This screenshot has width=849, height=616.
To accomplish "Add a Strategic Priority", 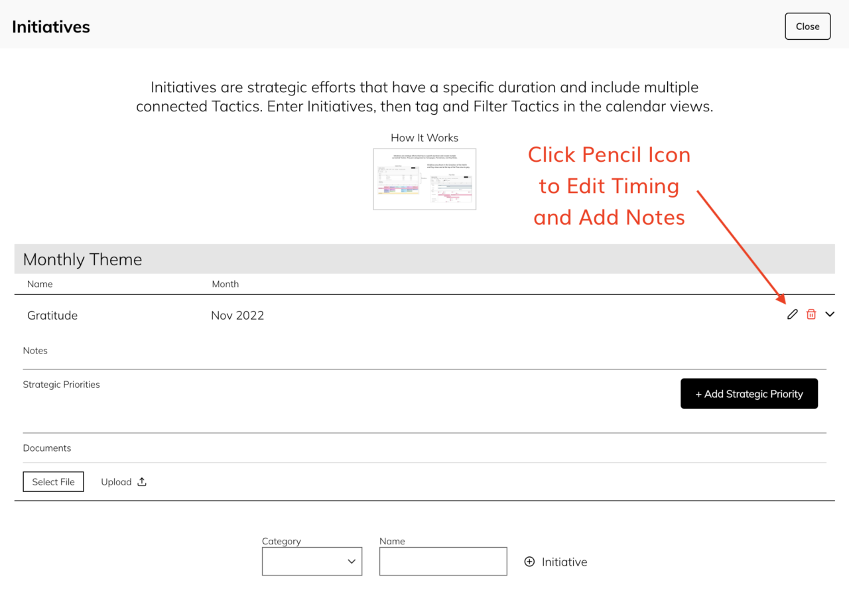I will 749,393.
